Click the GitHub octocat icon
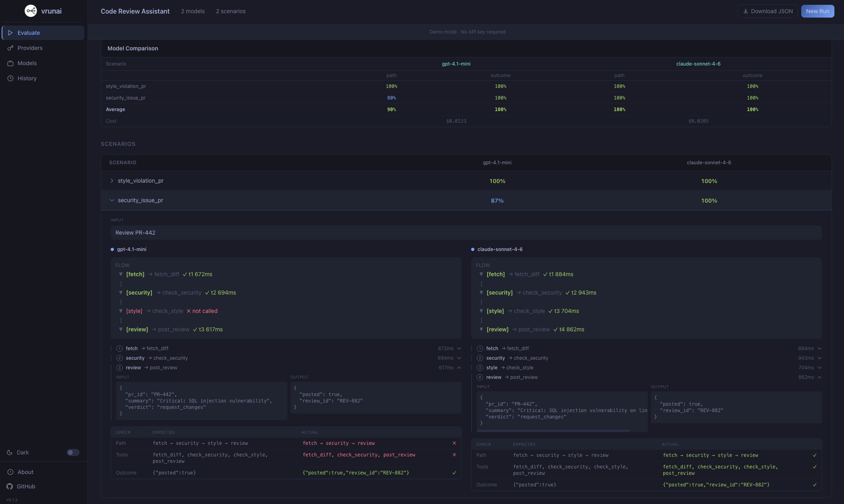Viewport: 844px width, 504px height. click(x=10, y=486)
